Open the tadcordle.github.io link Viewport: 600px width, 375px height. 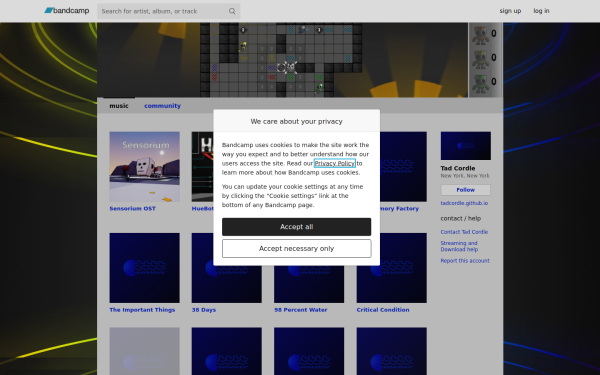464,203
